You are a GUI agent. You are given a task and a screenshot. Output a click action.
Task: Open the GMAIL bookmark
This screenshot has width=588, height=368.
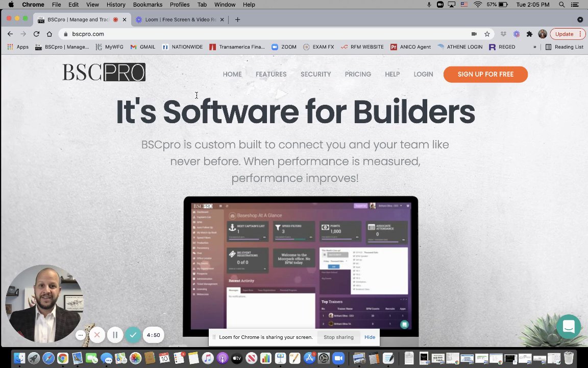[142, 47]
